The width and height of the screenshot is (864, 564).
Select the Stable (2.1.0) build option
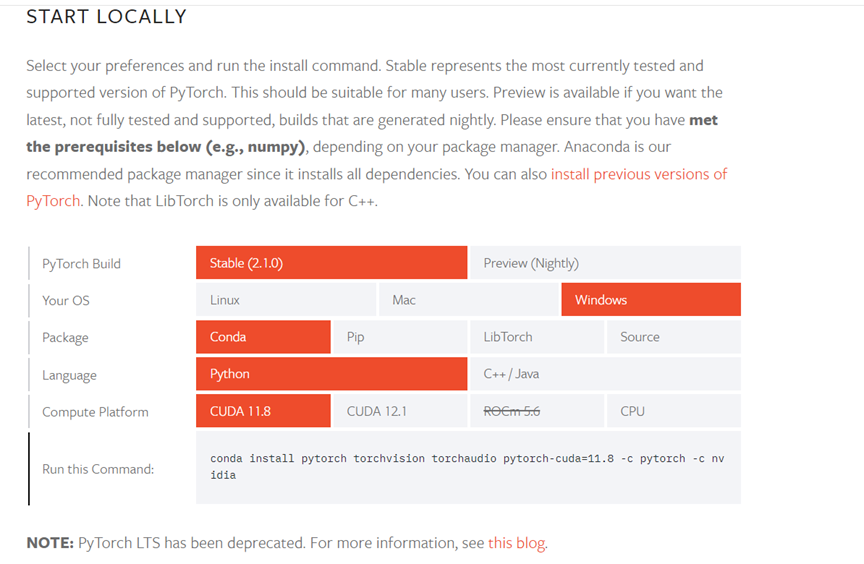pos(331,263)
